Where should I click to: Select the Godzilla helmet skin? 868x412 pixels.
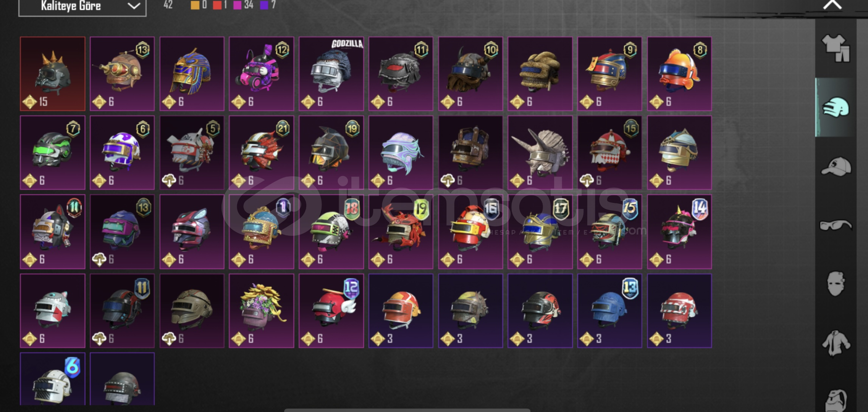coord(331,74)
